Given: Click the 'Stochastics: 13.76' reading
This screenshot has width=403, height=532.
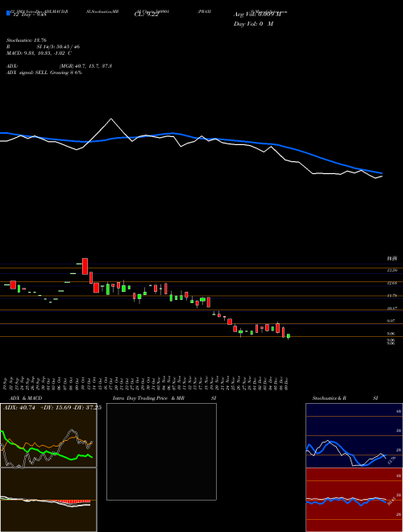Looking at the screenshot, I should click(26, 40).
